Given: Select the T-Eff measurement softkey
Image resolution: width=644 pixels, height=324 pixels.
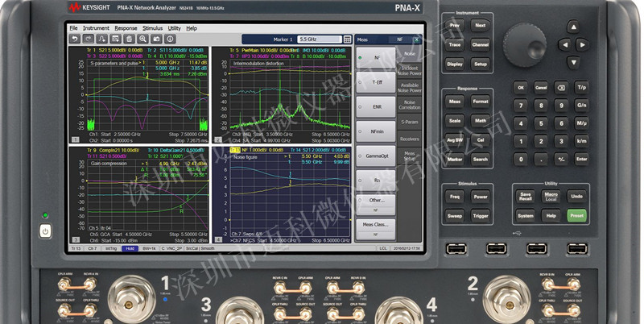Looking at the screenshot, I should [376, 82].
